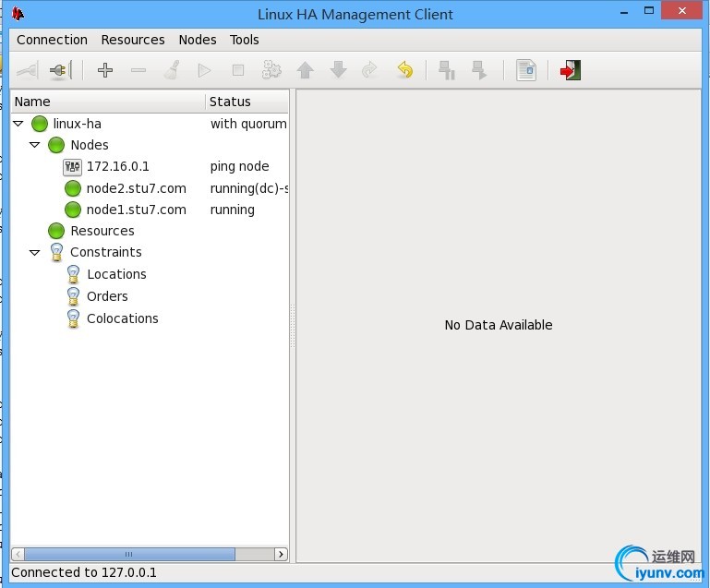Click the horizontal scrollbar thumb
Screen dimensions: 710x588
pos(129,554)
